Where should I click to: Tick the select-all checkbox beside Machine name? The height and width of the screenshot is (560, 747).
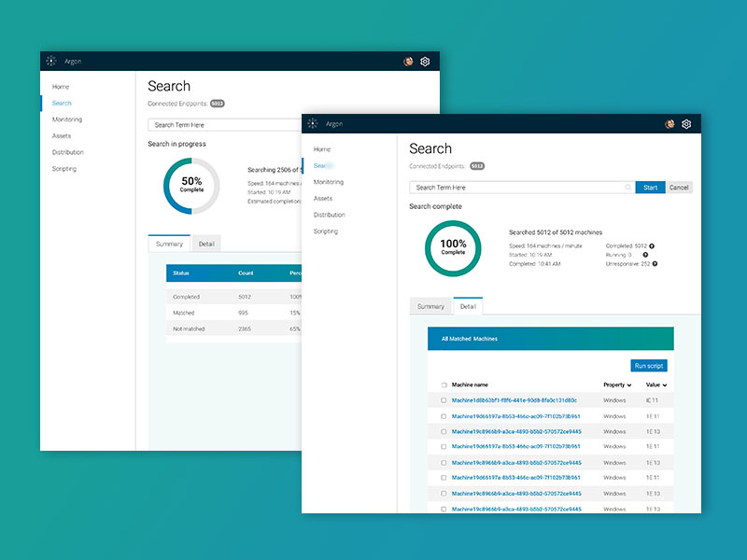pos(444,385)
